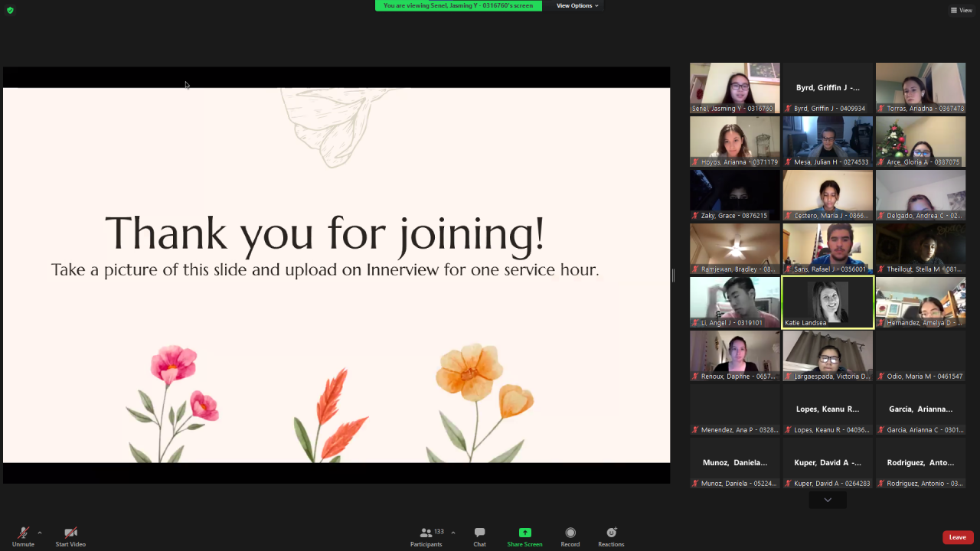The height and width of the screenshot is (551, 980).
Task: Click muted mic icon on Renoux, Daphne tile
Action: [x=696, y=377]
